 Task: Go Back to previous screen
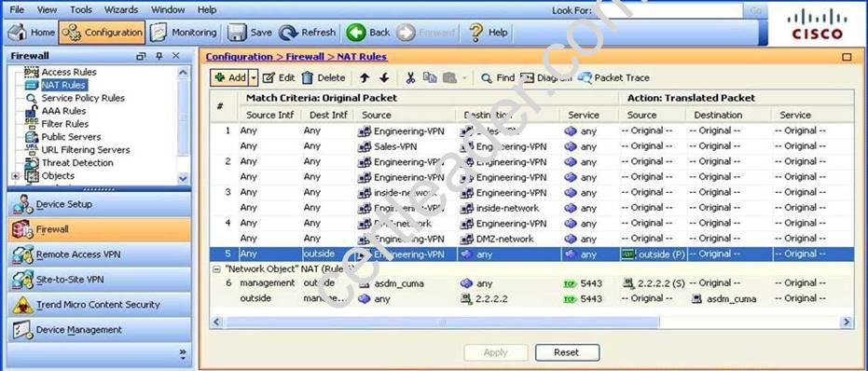click(x=368, y=33)
